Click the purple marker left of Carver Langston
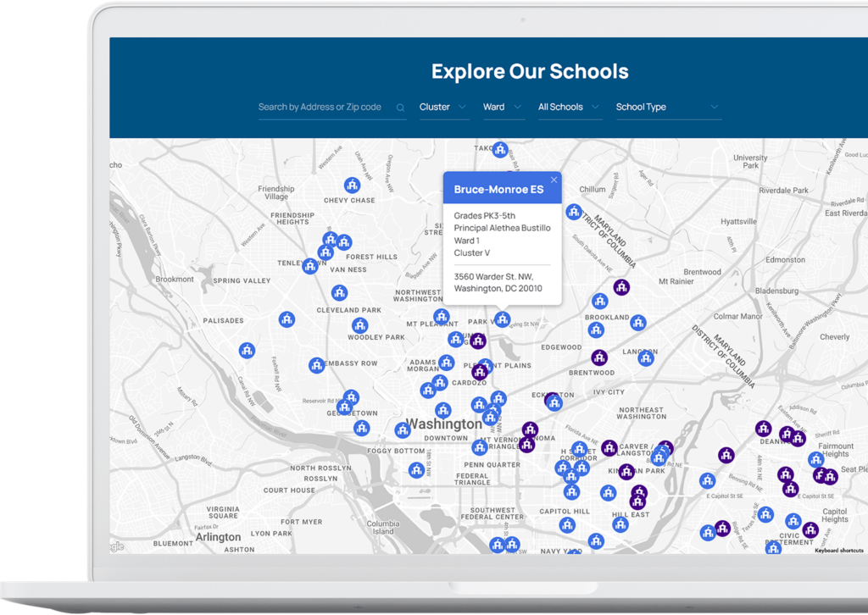Screen dimensions: 868x615 coord(609,447)
